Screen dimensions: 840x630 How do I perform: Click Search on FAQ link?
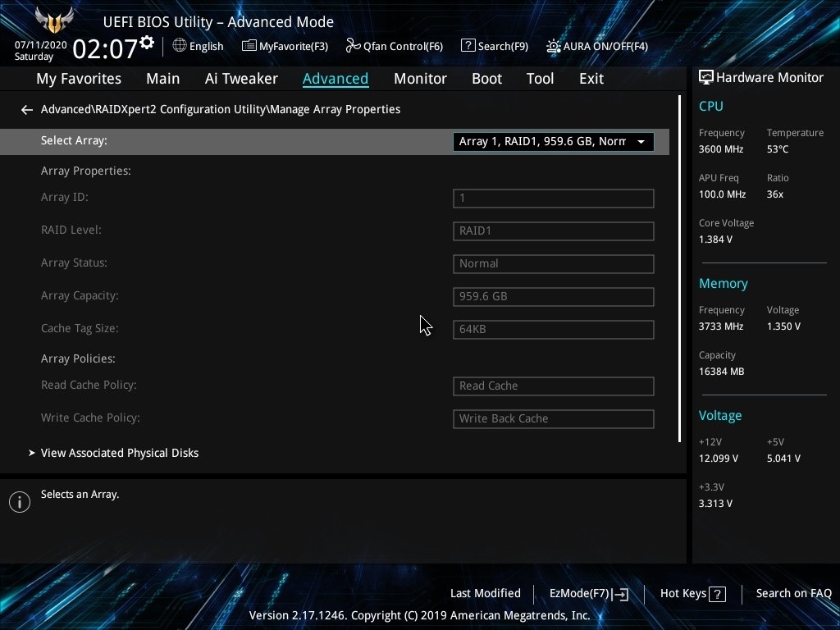click(793, 594)
